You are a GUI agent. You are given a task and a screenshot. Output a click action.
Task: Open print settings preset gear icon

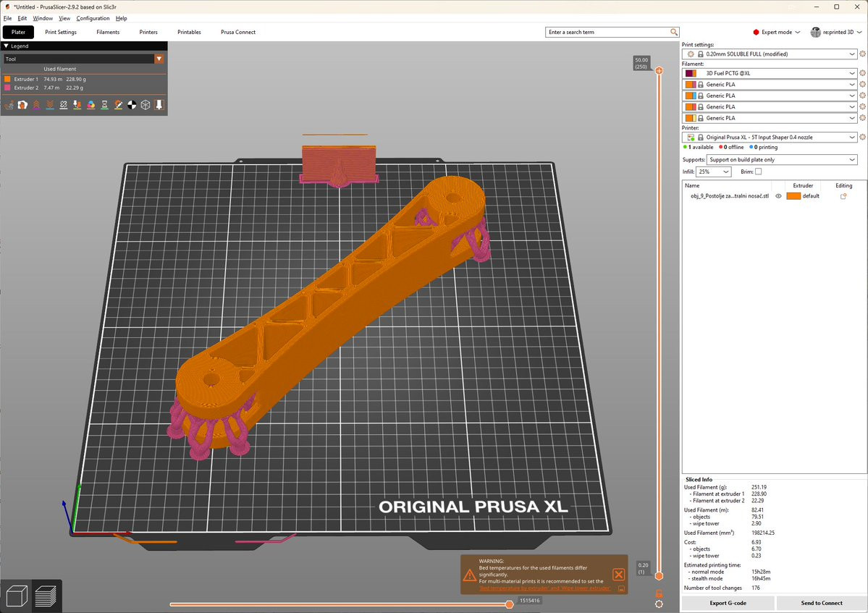click(862, 54)
